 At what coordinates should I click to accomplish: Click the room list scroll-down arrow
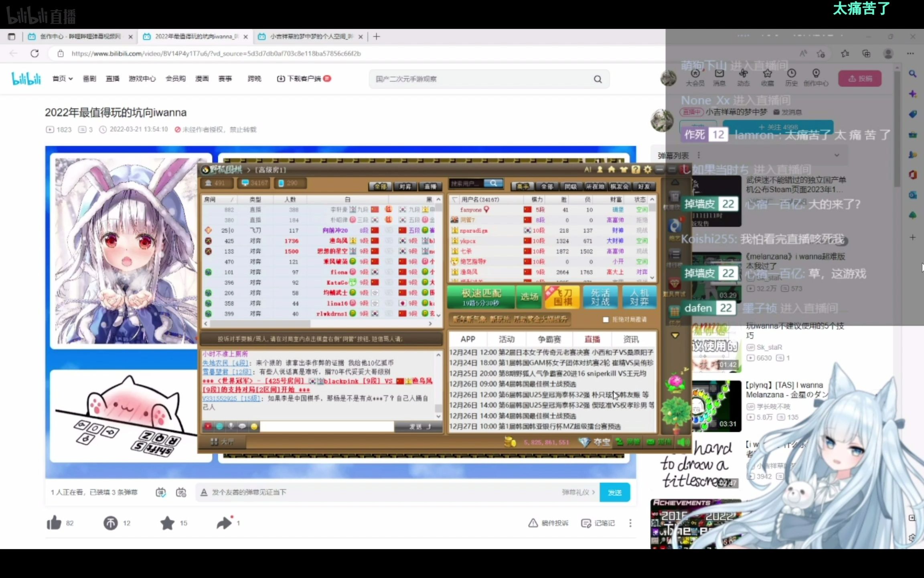(x=438, y=315)
